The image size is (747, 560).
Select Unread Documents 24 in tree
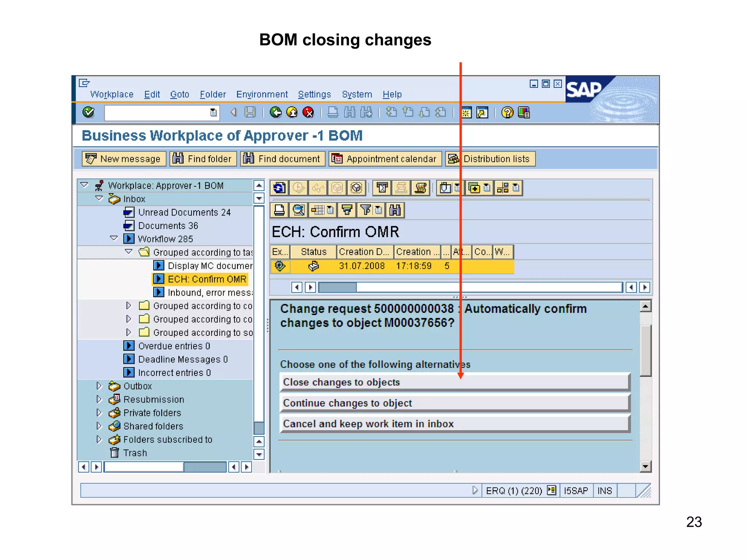coord(184,212)
